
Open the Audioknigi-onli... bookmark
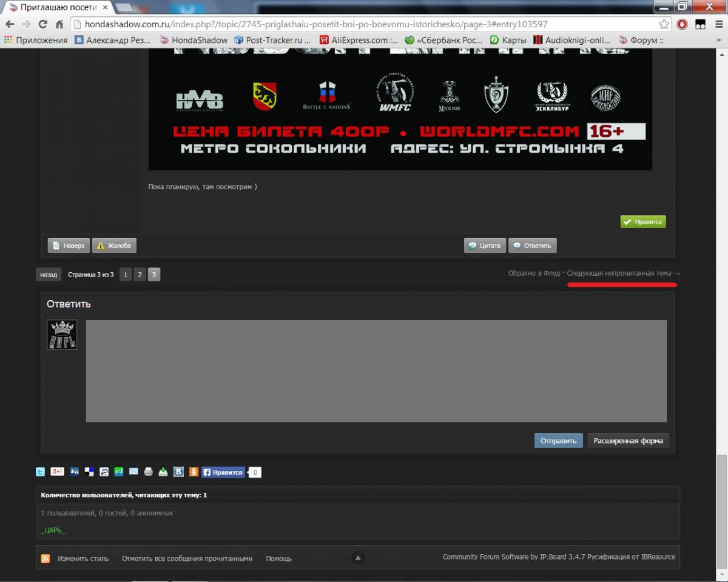pyautogui.click(x=572, y=40)
